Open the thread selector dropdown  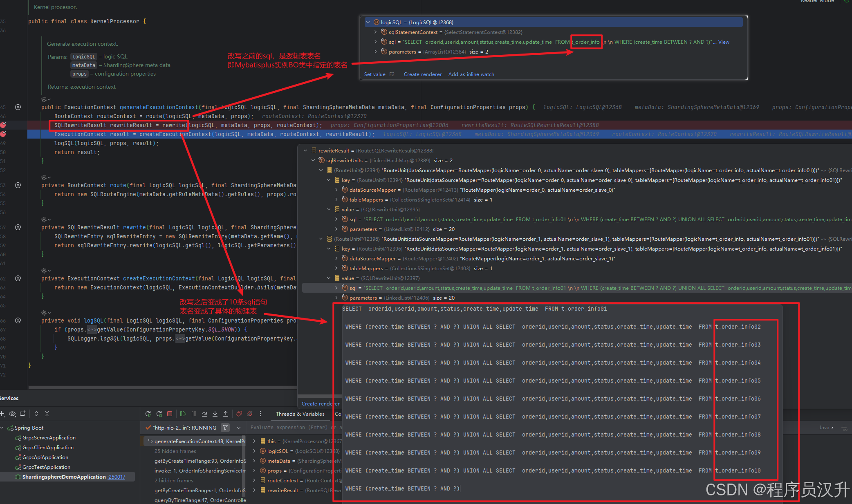pyautogui.click(x=239, y=428)
